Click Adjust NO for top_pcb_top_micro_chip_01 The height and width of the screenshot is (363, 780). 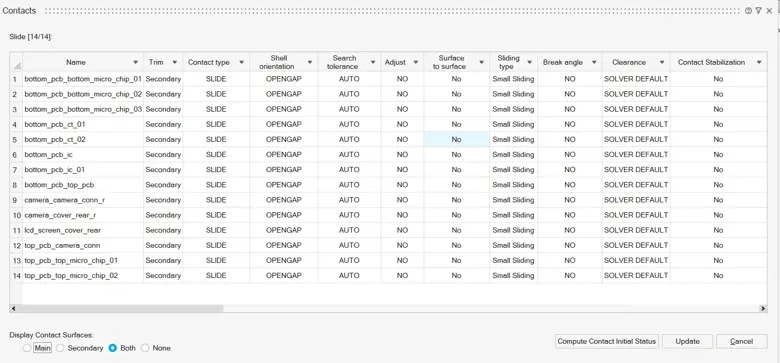point(402,261)
